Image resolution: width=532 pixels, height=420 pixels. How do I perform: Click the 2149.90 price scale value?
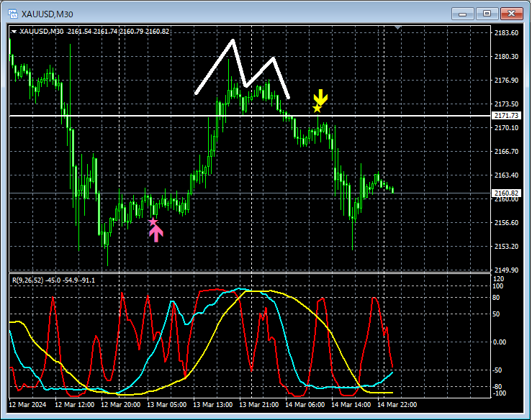click(x=506, y=270)
